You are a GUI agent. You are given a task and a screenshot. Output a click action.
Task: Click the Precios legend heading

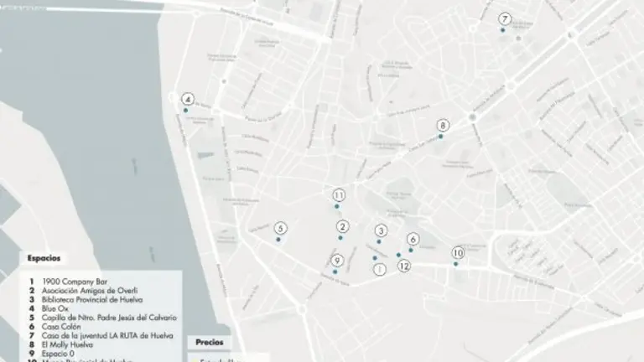point(210,342)
